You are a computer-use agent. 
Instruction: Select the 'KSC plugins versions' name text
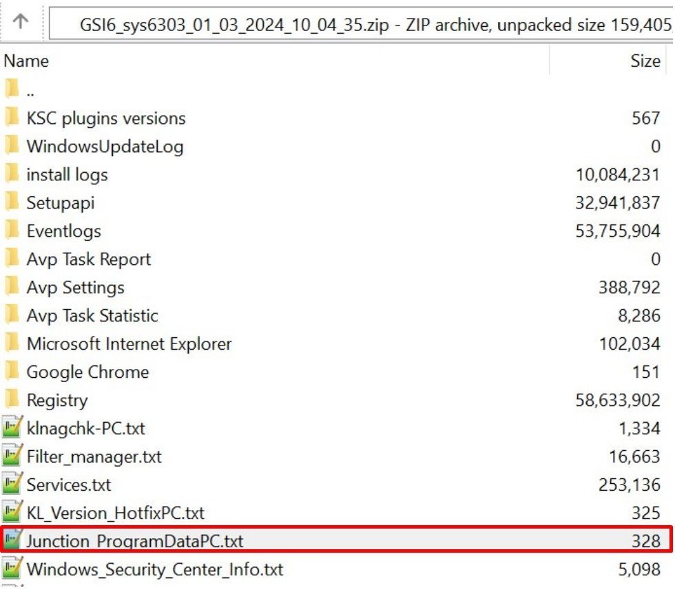(106, 118)
